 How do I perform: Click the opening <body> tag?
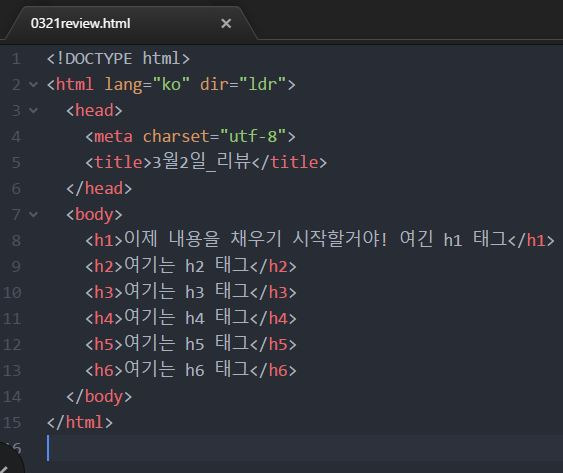[94, 214]
